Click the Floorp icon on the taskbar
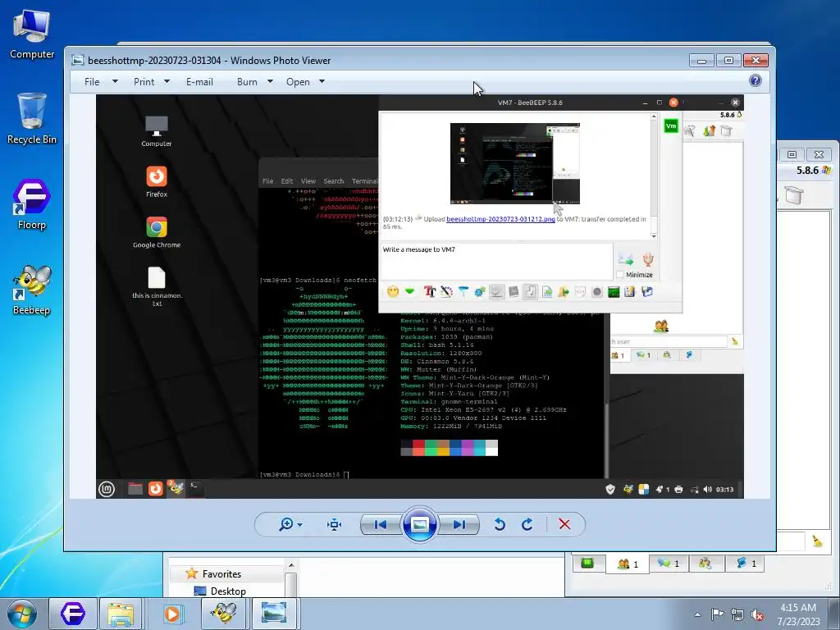The image size is (840, 630). (x=72, y=614)
